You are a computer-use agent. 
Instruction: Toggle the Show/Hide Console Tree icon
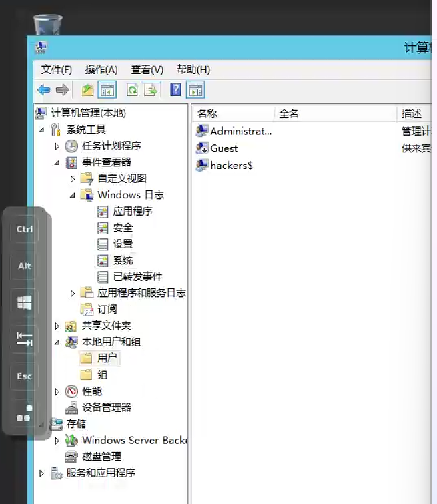point(107,90)
